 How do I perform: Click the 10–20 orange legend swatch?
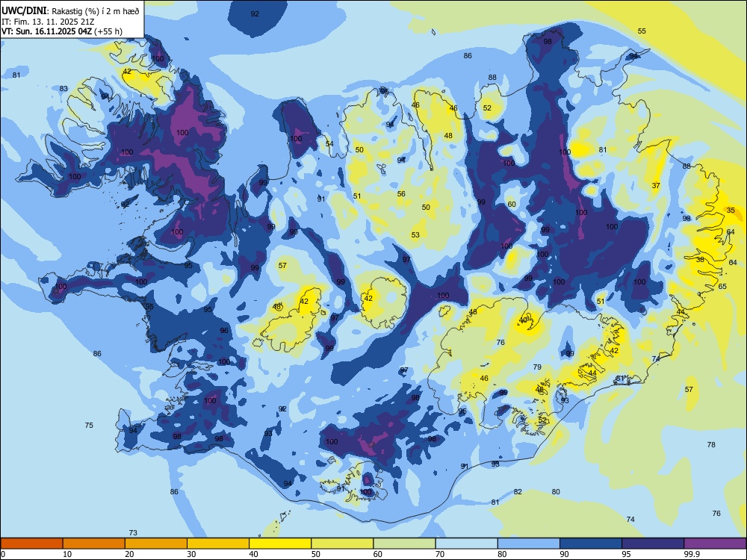click(x=94, y=544)
